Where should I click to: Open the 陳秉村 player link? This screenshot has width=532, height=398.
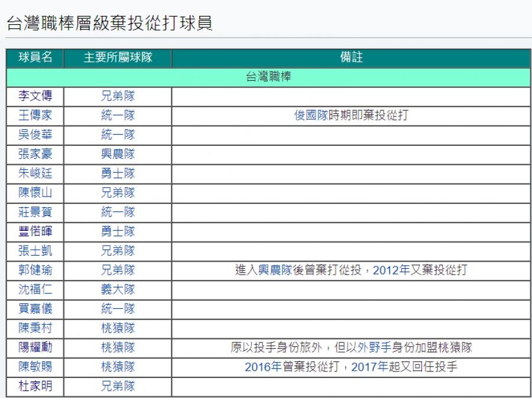pyautogui.click(x=35, y=328)
